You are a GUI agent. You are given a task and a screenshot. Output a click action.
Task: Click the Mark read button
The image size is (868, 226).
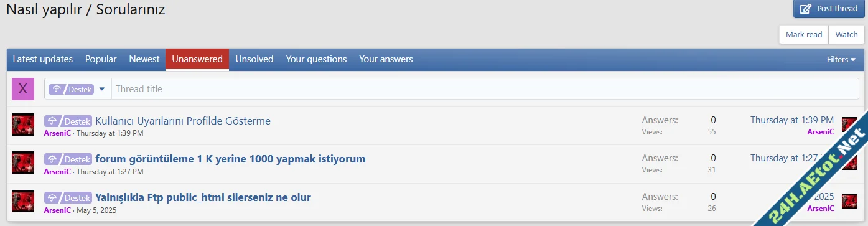(x=804, y=34)
